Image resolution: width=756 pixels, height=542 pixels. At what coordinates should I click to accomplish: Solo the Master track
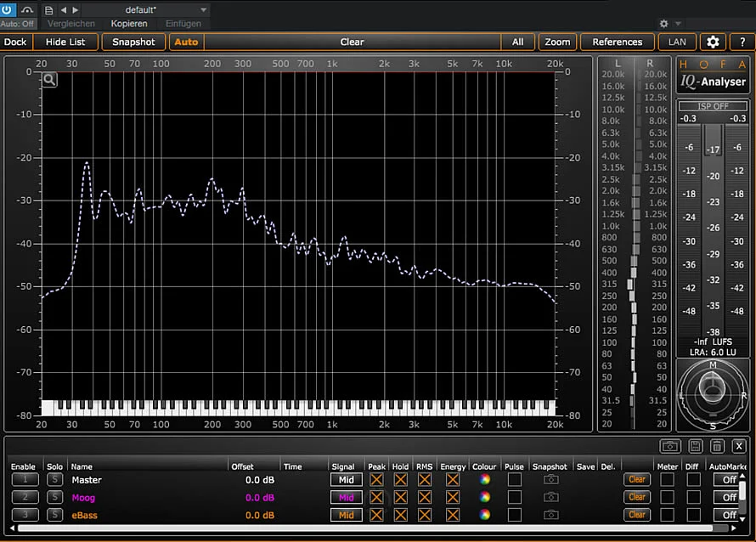tap(55, 480)
